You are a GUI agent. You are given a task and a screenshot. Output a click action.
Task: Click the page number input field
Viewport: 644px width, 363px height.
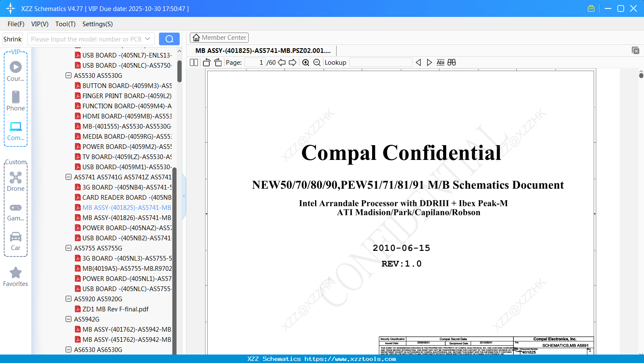(x=255, y=63)
